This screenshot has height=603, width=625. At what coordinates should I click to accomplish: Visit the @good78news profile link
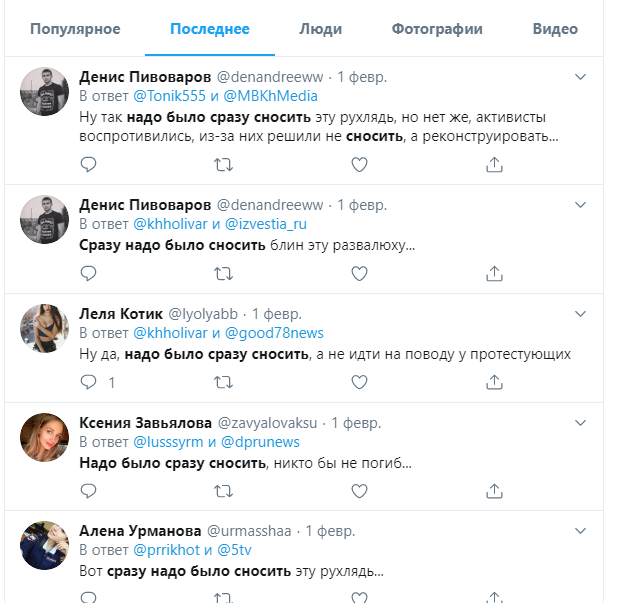click(x=274, y=333)
